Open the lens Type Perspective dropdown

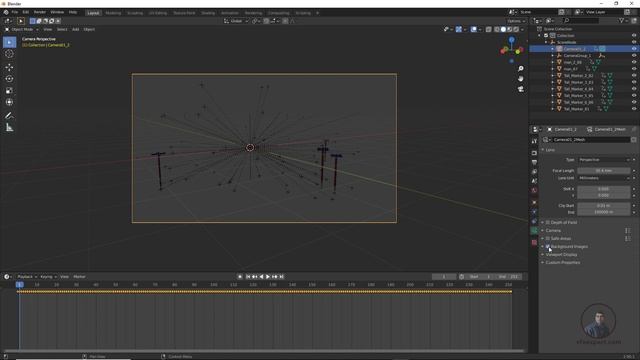[x=604, y=160]
